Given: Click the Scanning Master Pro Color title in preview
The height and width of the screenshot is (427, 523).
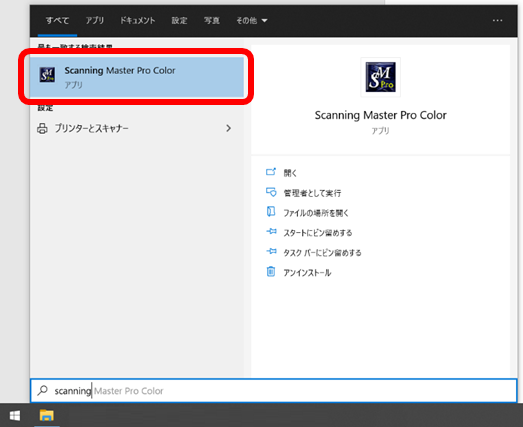Looking at the screenshot, I should [381, 115].
